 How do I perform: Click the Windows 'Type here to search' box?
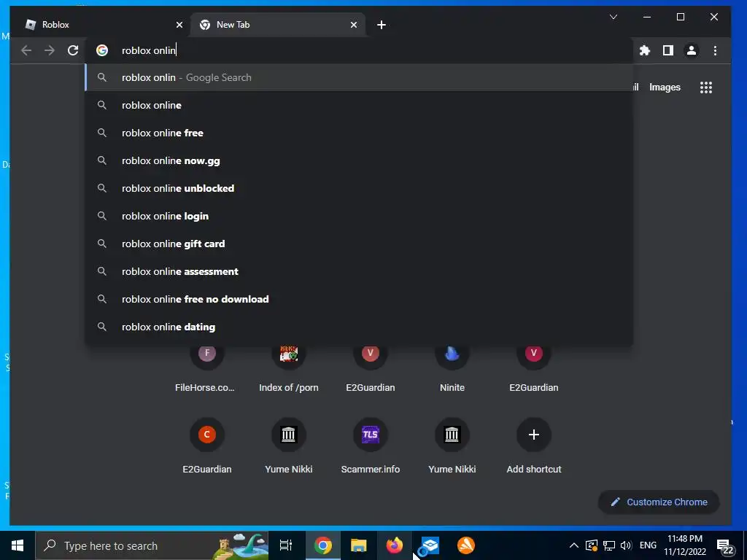152,545
